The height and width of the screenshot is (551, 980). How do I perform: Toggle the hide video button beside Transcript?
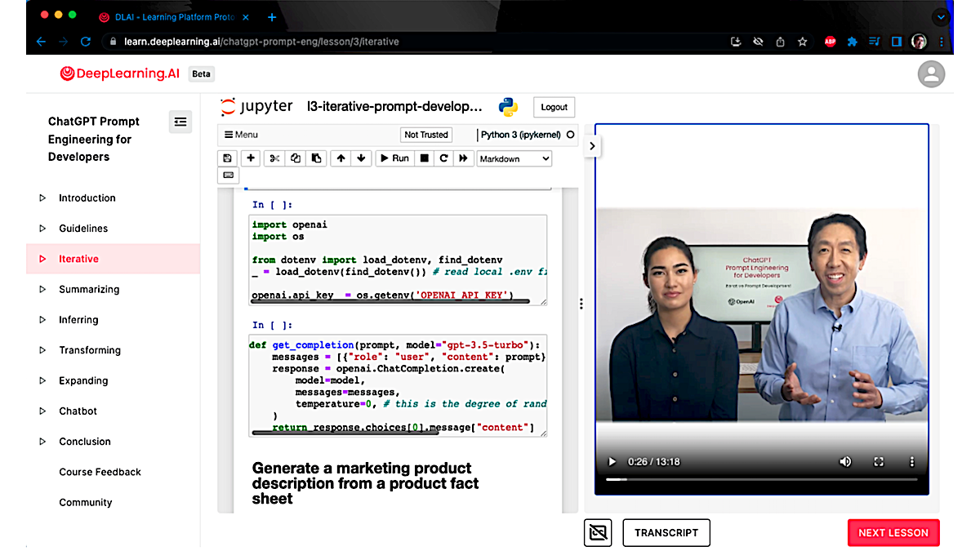598,532
